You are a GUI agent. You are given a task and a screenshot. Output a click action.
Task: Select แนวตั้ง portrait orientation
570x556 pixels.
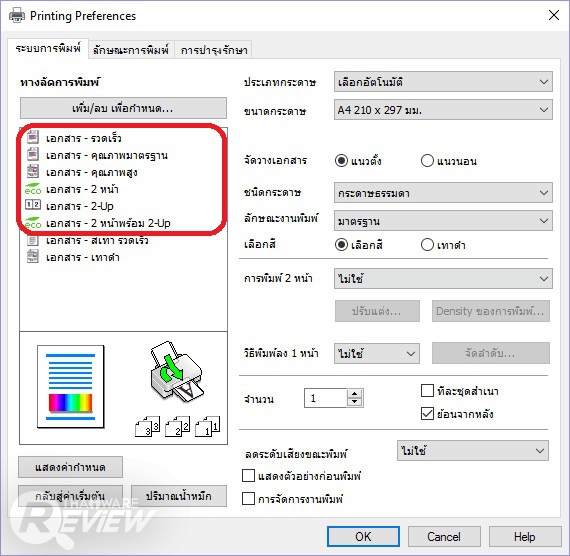point(341,160)
